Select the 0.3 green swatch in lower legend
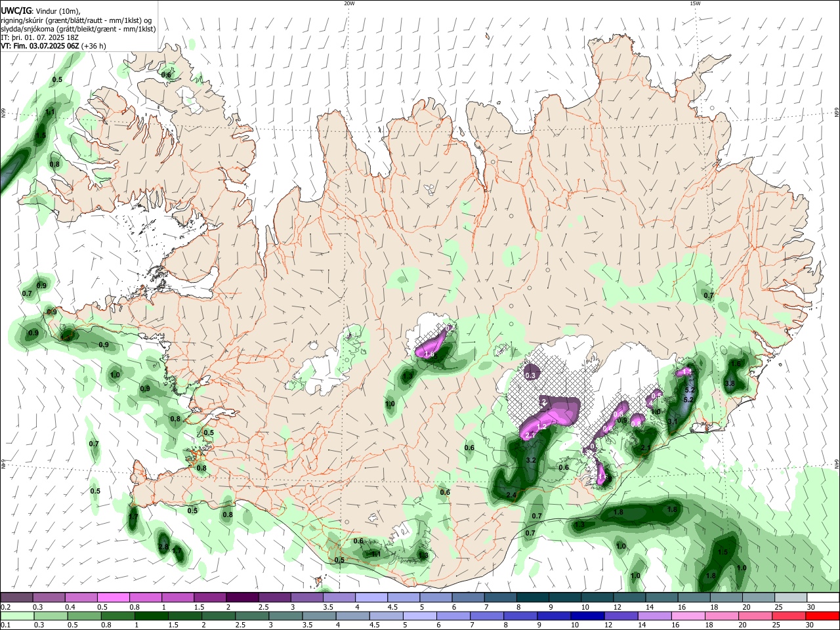Image resolution: width=840 pixels, height=630 pixels. click(51, 616)
